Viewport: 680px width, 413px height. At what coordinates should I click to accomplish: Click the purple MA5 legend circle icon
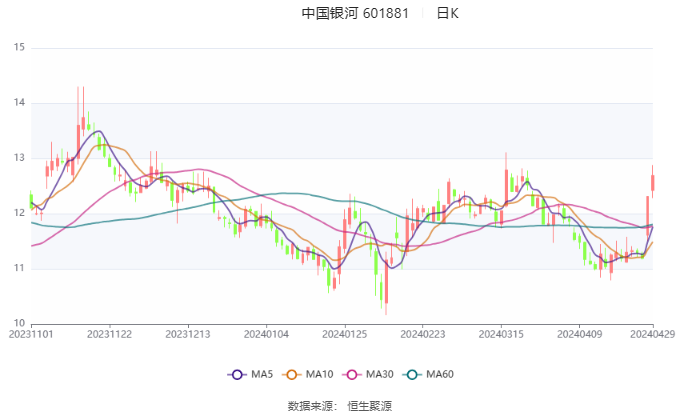tap(237, 375)
